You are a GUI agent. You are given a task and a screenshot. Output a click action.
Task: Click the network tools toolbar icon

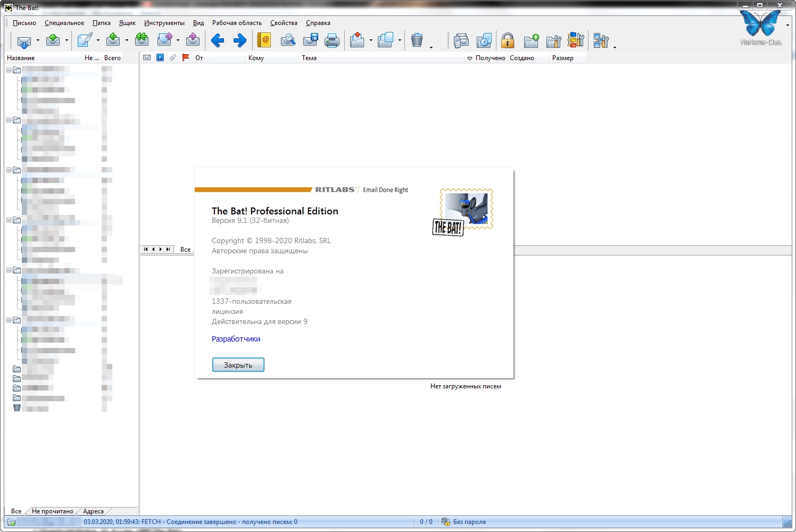pos(601,40)
